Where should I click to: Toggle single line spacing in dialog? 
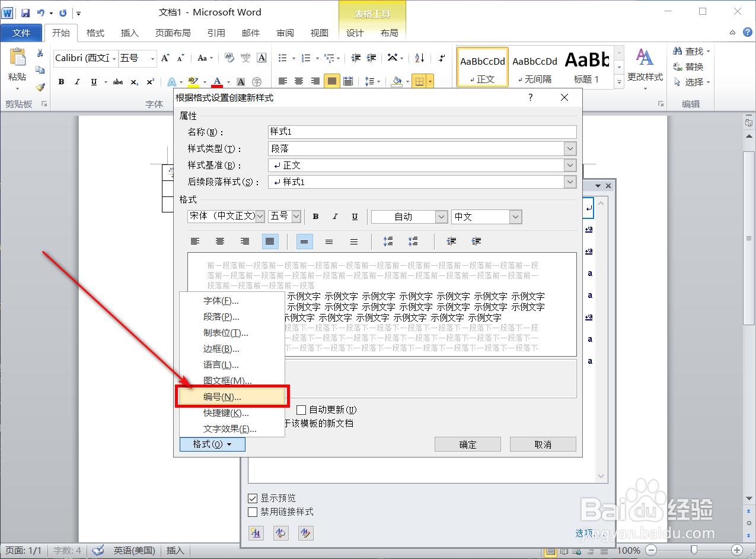point(304,242)
